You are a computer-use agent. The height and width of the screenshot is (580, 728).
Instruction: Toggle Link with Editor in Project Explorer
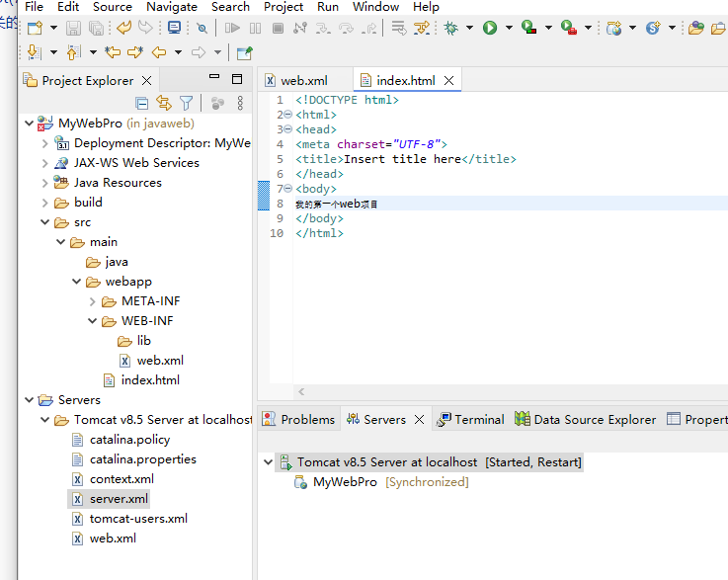[164, 103]
